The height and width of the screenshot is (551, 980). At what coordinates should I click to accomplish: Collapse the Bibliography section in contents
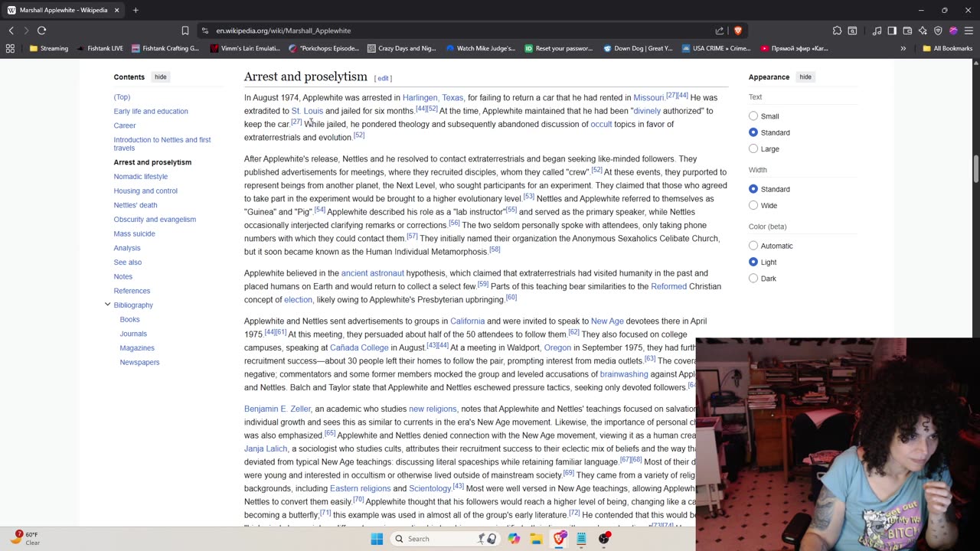[107, 305]
